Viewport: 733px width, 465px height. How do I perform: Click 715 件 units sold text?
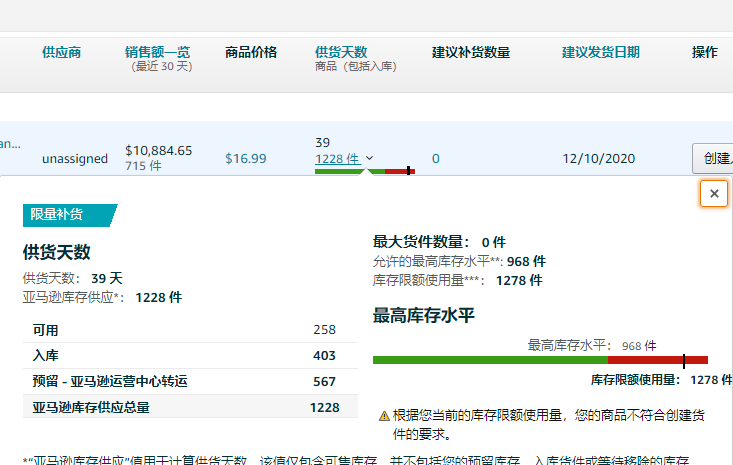pyautogui.click(x=143, y=166)
